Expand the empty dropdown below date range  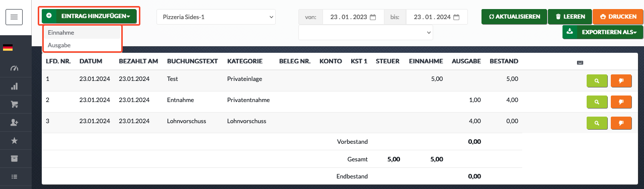(x=366, y=32)
